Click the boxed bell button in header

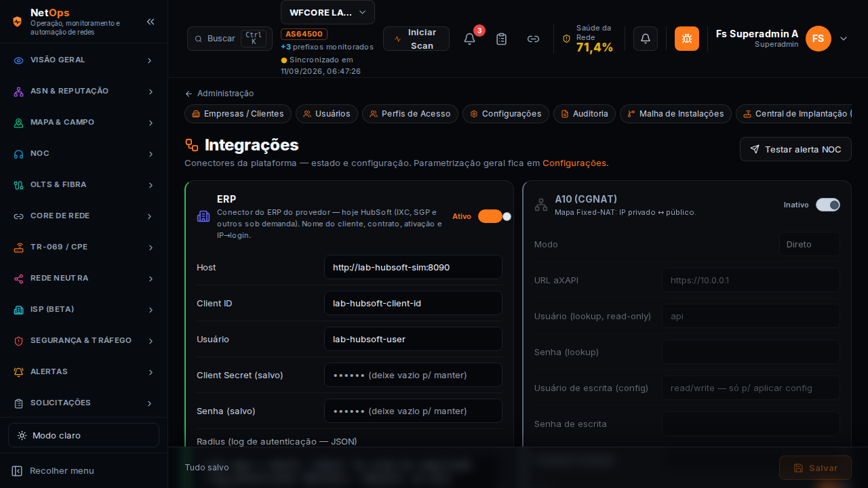pyautogui.click(x=646, y=39)
